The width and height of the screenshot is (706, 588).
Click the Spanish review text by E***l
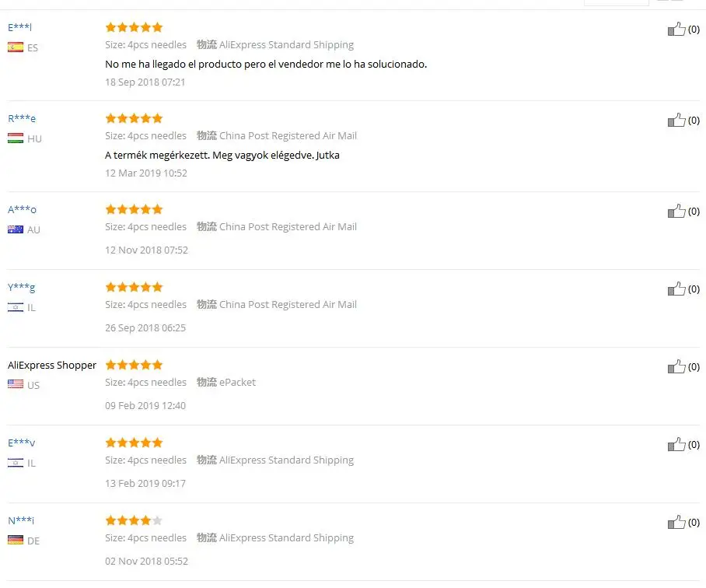point(266,64)
